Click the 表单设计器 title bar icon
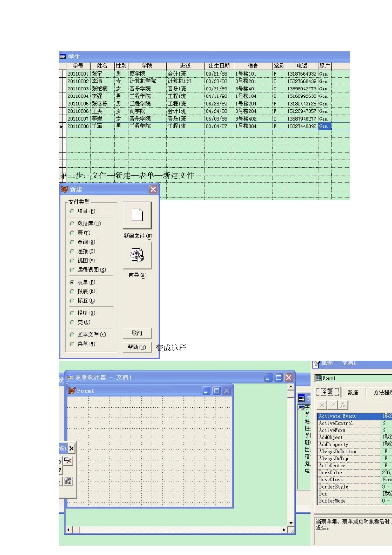This screenshot has width=392, height=555. click(x=70, y=377)
